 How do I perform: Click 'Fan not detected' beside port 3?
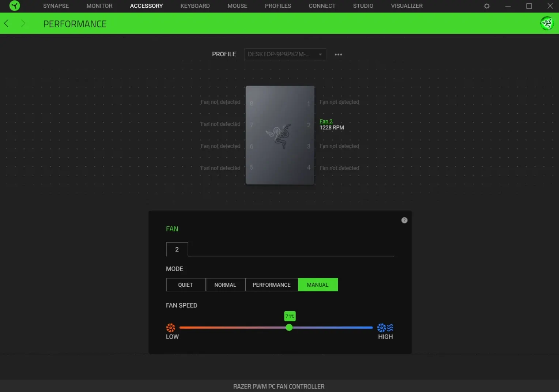coord(339,146)
